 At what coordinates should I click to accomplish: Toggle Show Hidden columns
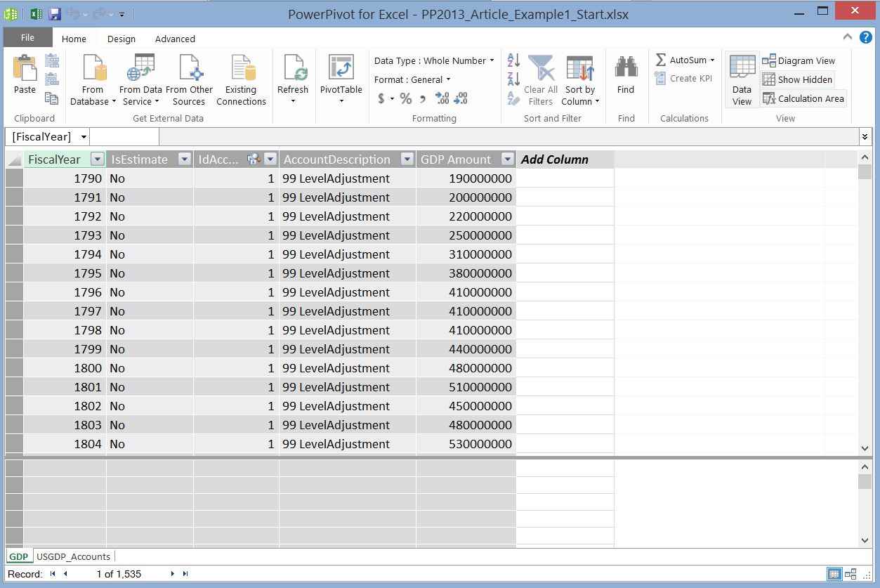[799, 79]
